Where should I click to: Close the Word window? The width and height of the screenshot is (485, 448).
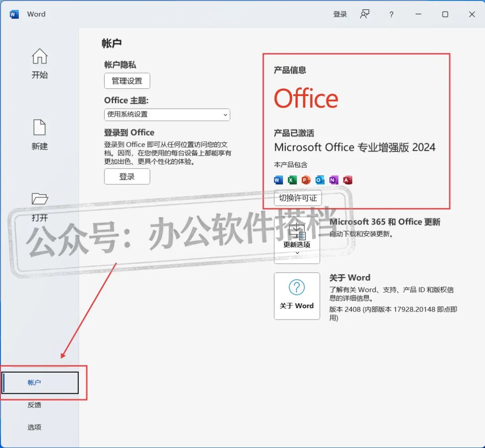[x=472, y=14]
